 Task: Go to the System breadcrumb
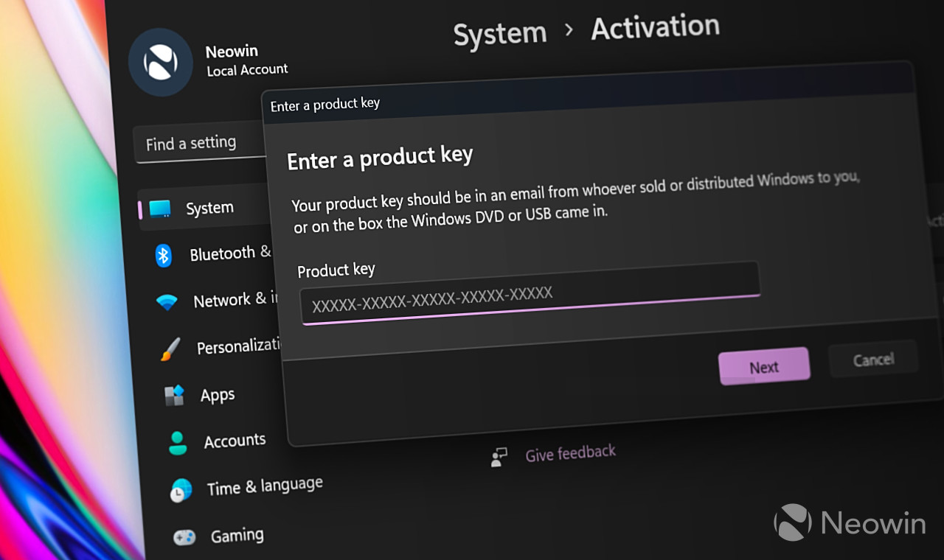click(500, 34)
